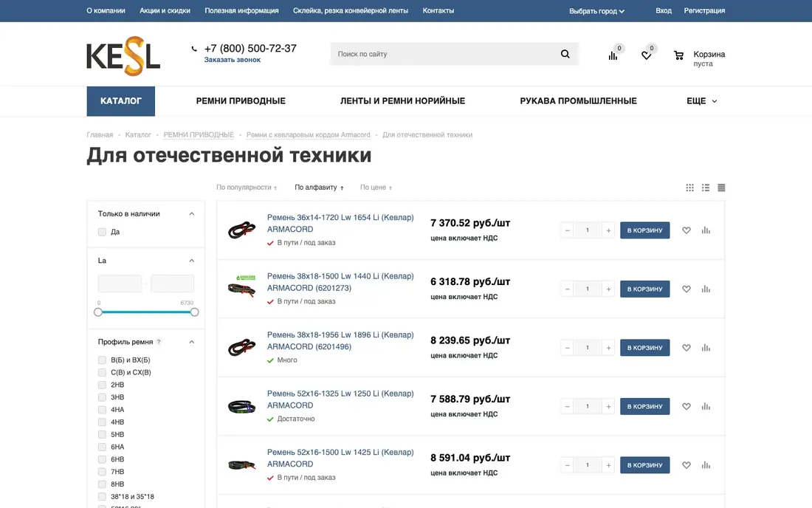Click the La slider left handle
Image resolution: width=812 pixels, height=508 pixels.
[98, 312]
